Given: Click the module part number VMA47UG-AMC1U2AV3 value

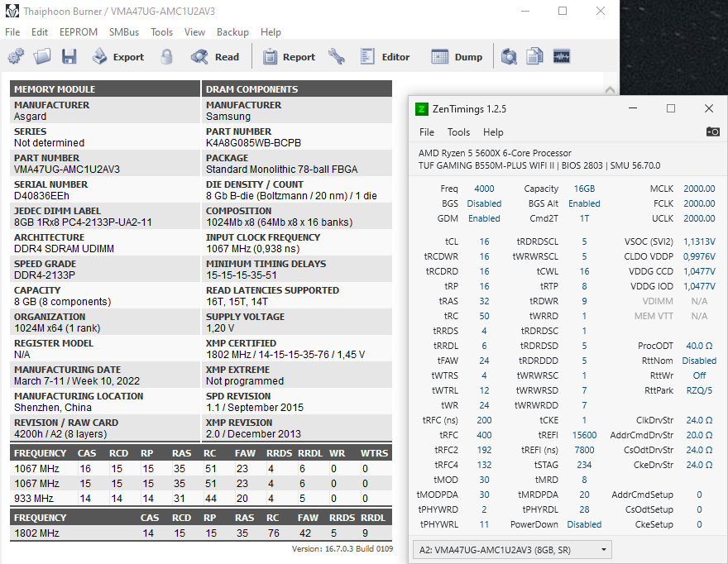Looking at the screenshot, I should click(67, 170).
